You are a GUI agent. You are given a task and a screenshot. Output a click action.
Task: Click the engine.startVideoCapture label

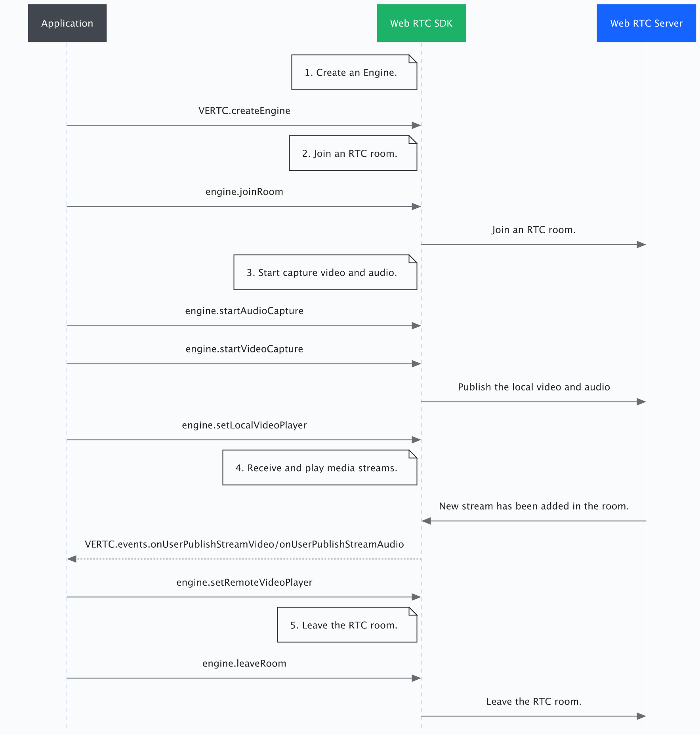coord(244,349)
